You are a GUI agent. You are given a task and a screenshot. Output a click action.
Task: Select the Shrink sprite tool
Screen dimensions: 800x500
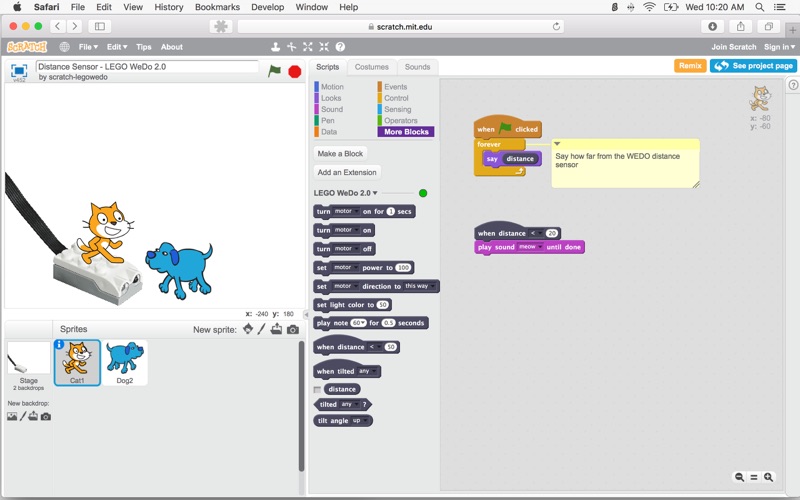tap(324, 47)
